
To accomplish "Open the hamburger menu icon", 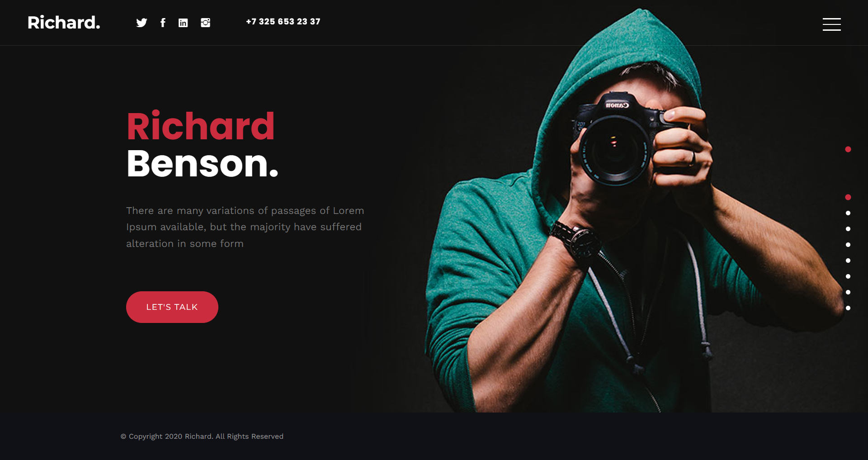I will 831,24.
